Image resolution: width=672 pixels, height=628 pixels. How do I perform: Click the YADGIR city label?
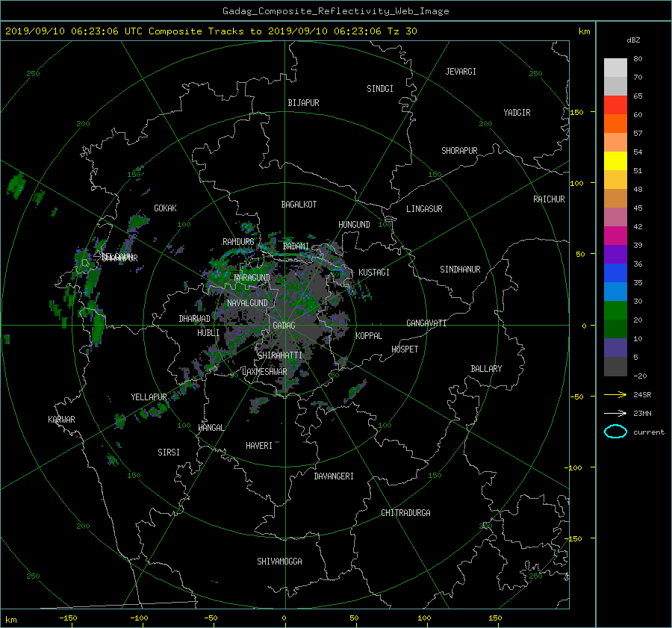tap(517, 113)
